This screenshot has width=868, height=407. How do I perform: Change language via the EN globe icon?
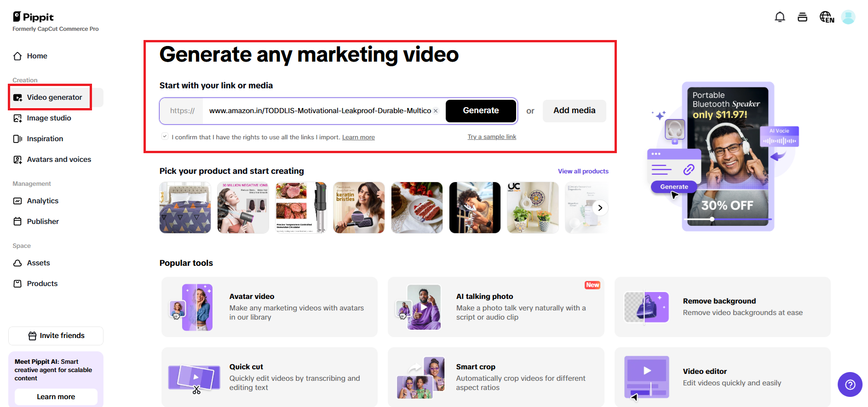coord(827,17)
